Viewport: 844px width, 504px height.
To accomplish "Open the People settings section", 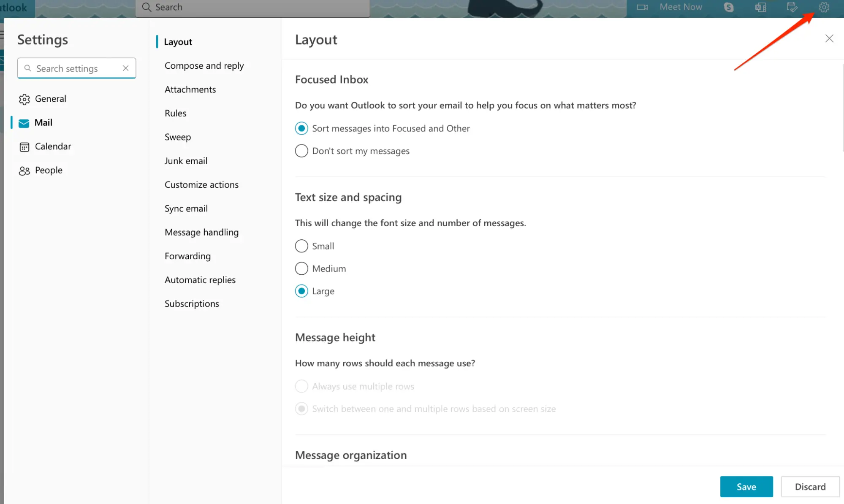I will 49,170.
